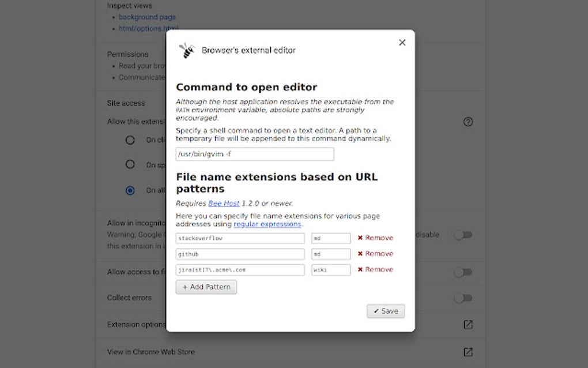Select the second site access radio button

coord(130,164)
